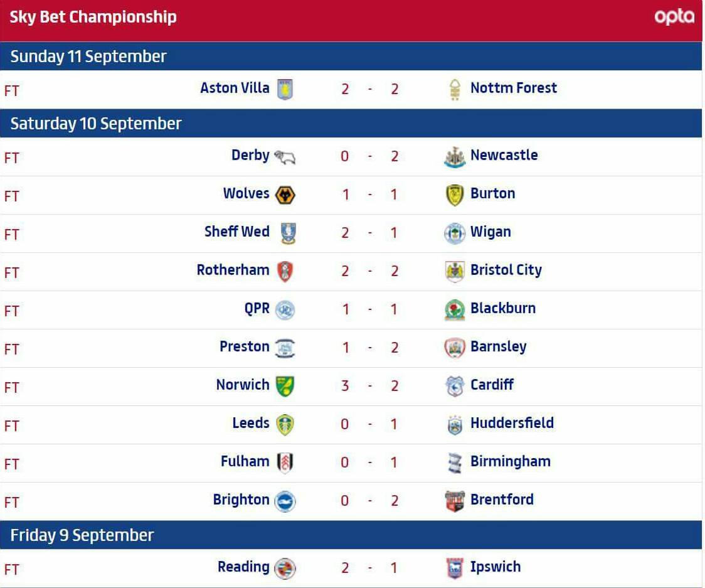
Task: Open the Nottm Forest team link
Action: (x=513, y=88)
